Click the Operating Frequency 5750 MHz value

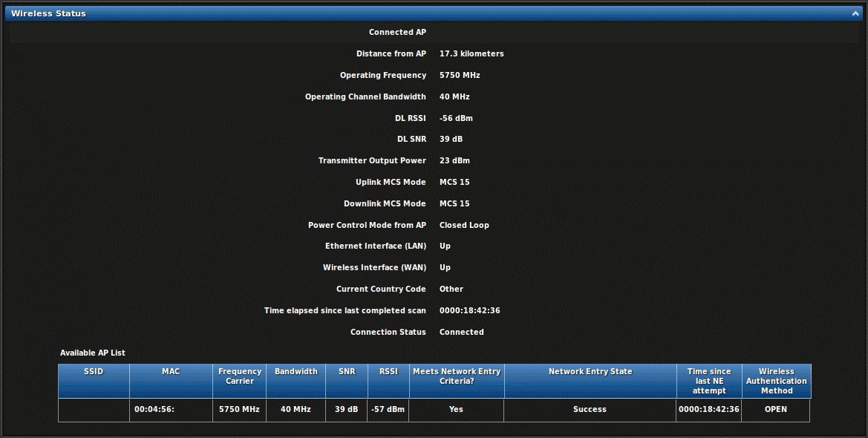tap(459, 75)
